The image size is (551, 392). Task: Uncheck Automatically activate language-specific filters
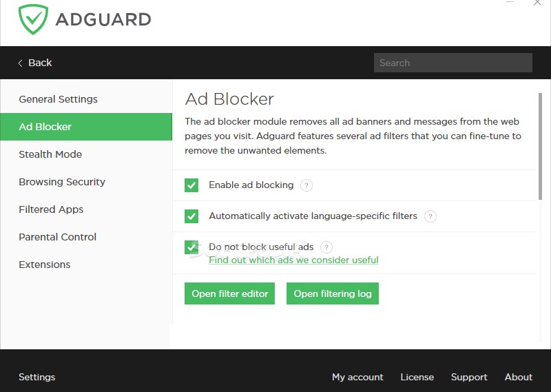pyautogui.click(x=191, y=216)
